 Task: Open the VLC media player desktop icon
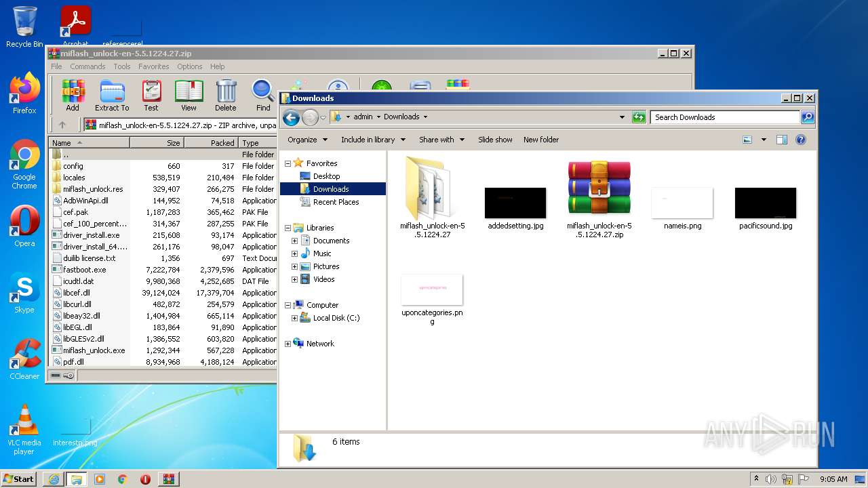click(x=24, y=430)
